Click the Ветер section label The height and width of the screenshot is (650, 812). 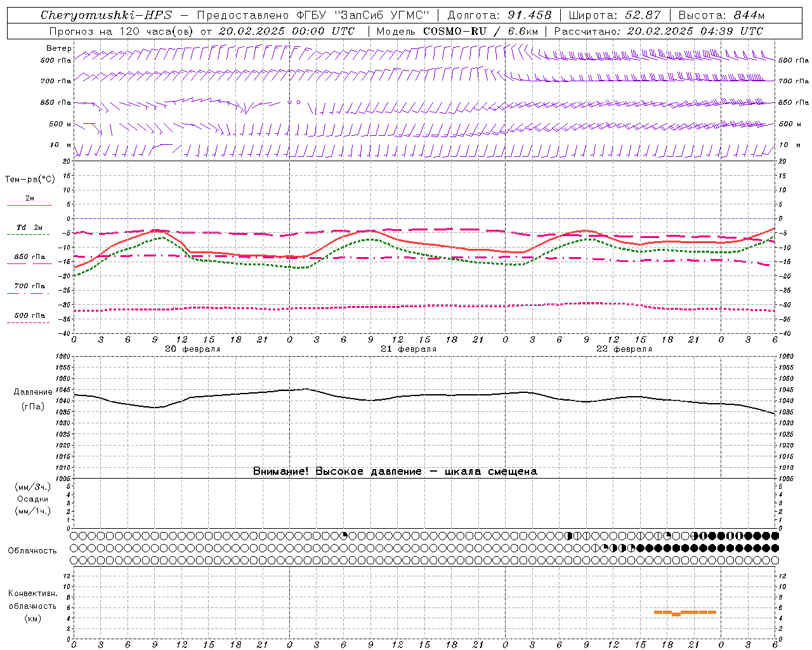tap(59, 48)
